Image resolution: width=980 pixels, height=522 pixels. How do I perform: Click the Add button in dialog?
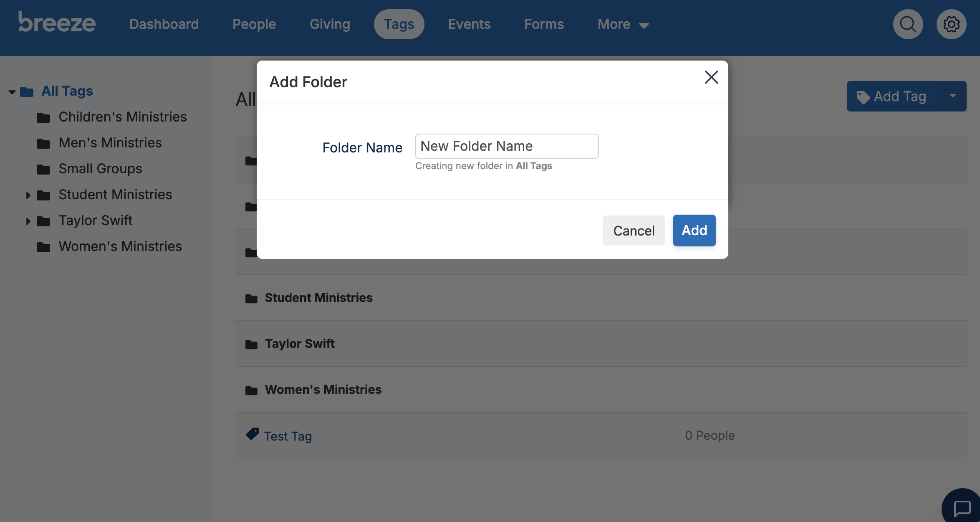coord(694,231)
